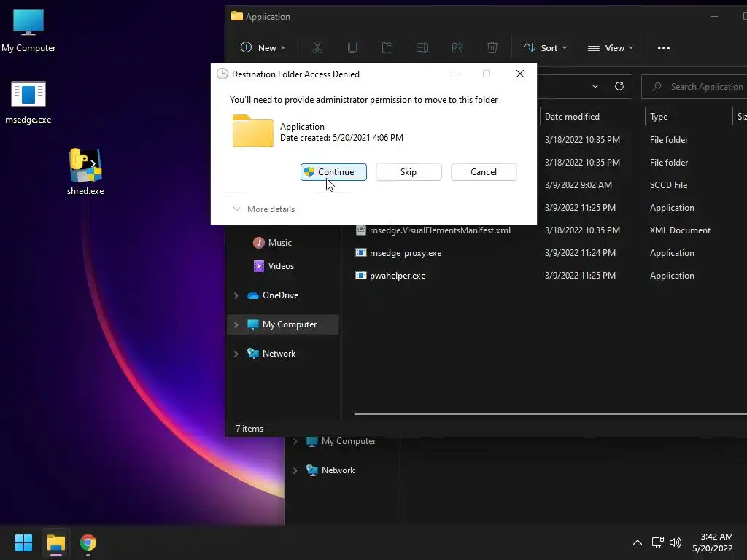Expand My Computer node in front Explorer
The width and height of the screenshot is (747, 560).
coord(236,324)
